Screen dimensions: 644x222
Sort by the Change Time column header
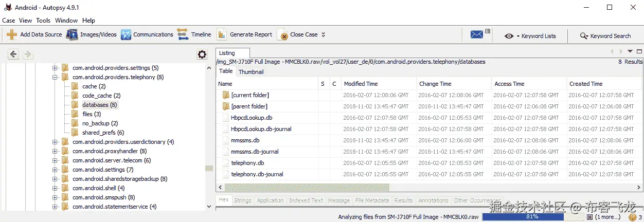[x=454, y=84]
